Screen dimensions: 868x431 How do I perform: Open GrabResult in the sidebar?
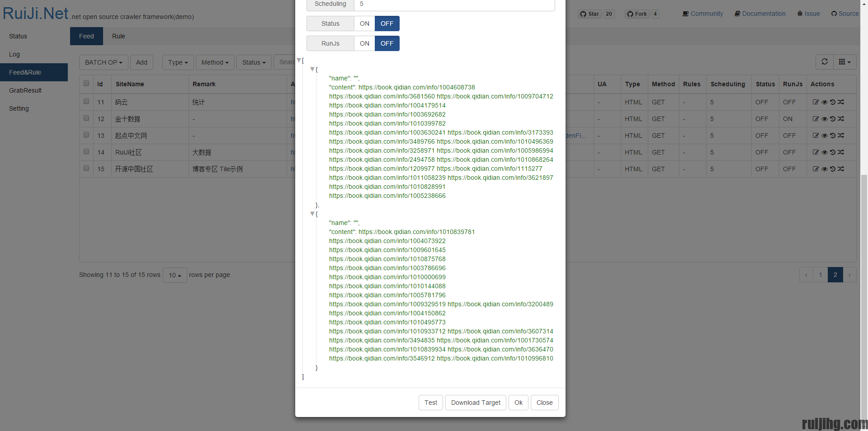pyautogui.click(x=34, y=90)
